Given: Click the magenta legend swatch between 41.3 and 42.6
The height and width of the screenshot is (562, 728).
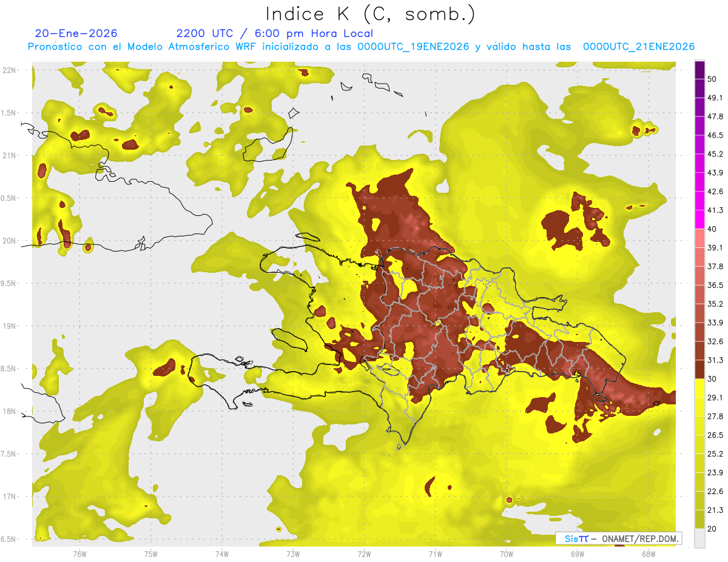Looking at the screenshot, I should (x=699, y=201).
